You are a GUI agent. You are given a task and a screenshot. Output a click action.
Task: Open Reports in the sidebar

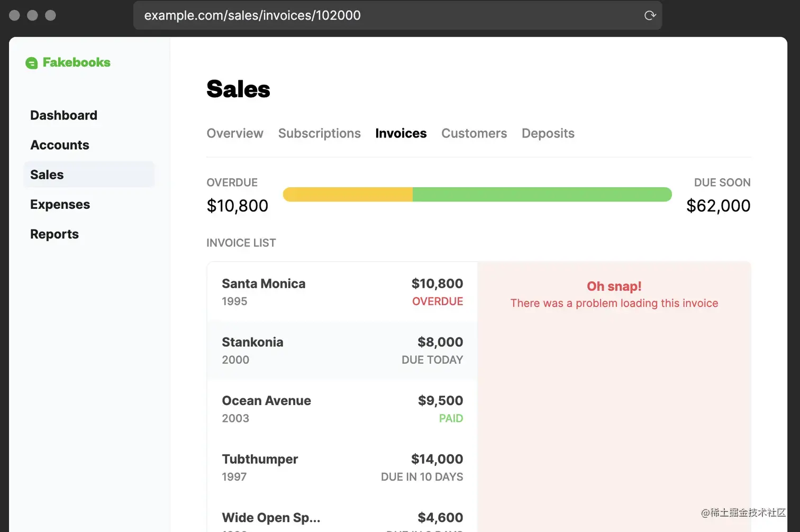click(x=54, y=234)
